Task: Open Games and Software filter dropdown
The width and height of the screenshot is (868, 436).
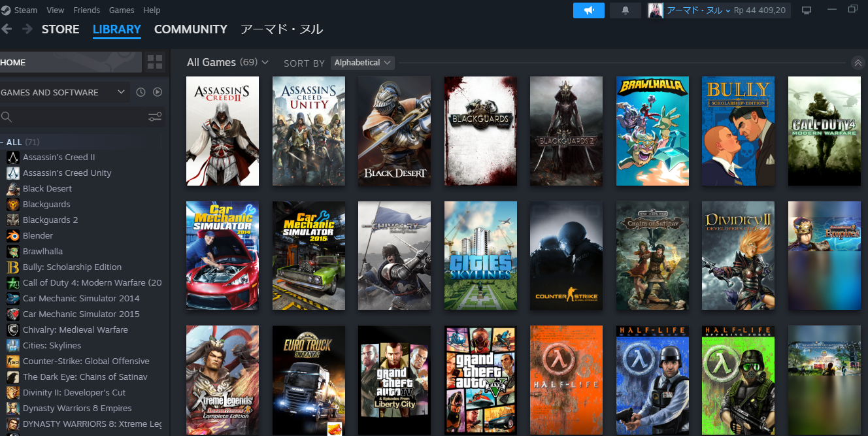Action: (x=63, y=92)
